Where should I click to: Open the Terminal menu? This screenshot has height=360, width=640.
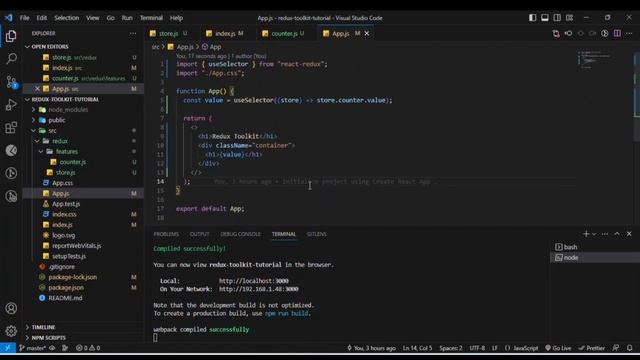coord(151,18)
